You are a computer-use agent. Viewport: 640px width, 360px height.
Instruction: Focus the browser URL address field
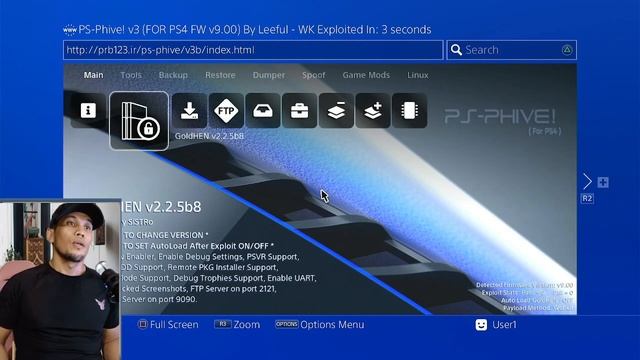click(253, 50)
